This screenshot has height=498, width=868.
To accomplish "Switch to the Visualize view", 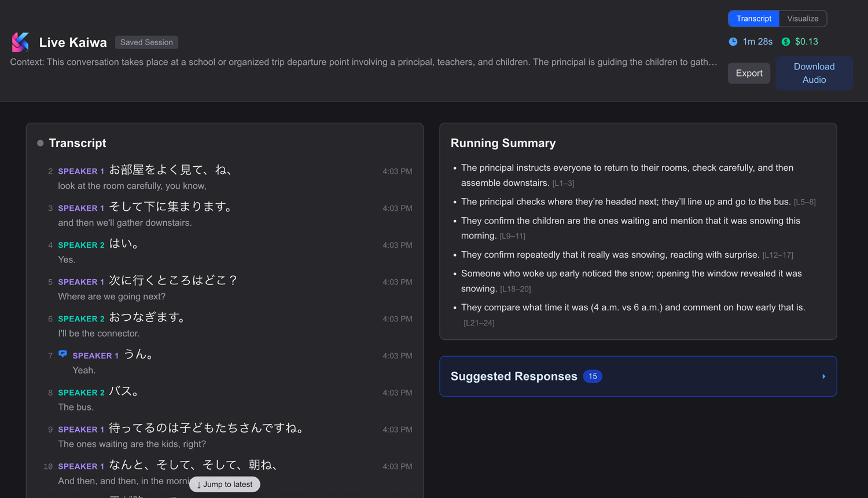I will (803, 18).
